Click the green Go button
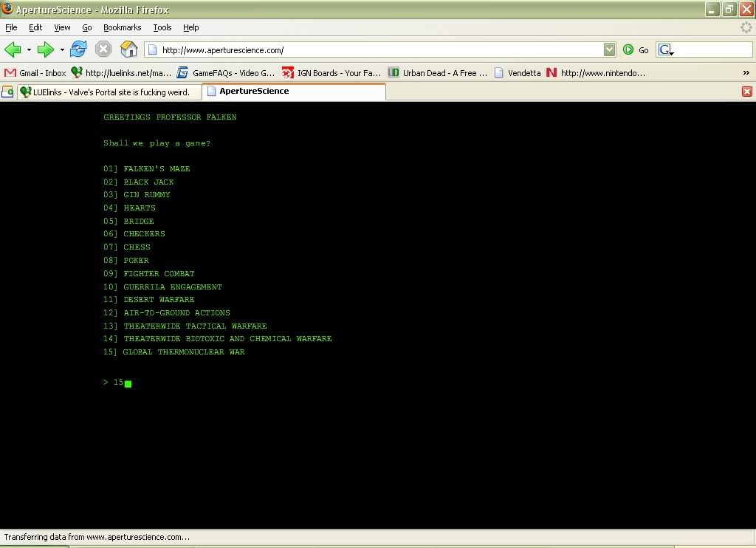756x548 pixels. (636, 49)
